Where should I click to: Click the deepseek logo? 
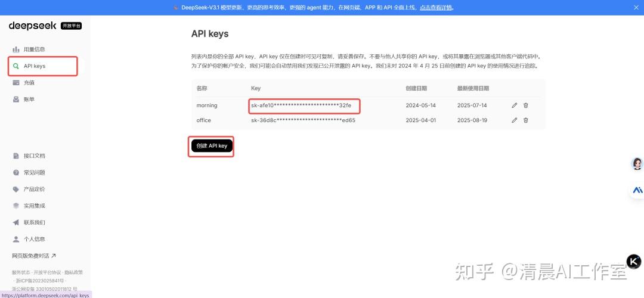click(32, 26)
